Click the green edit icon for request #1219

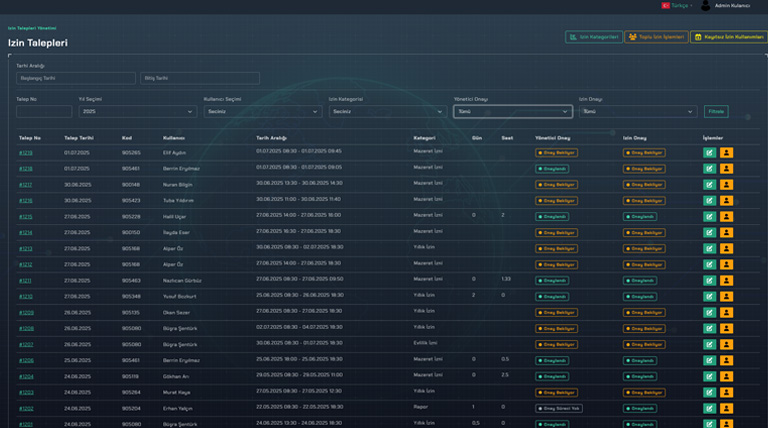(x=709, y=153)
